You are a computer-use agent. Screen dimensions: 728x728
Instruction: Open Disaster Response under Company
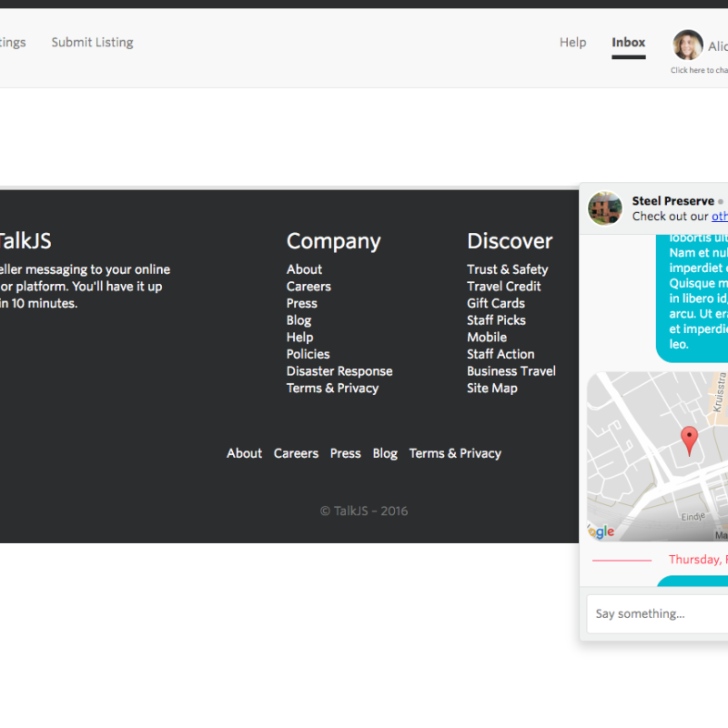[339, 371]
